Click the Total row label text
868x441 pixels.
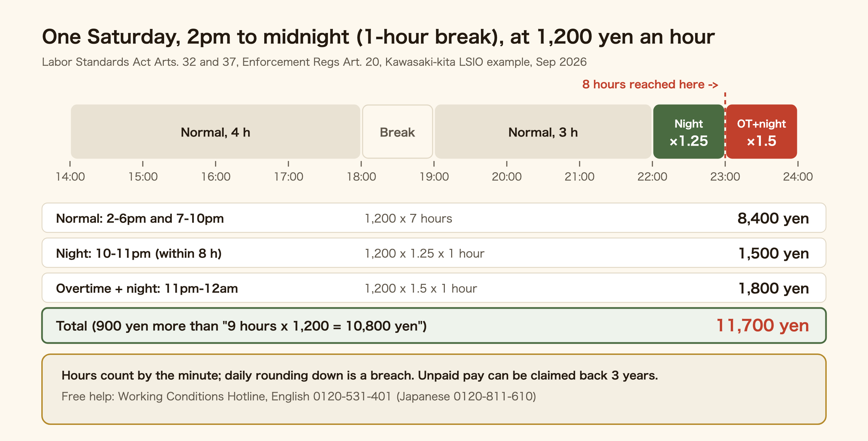pyautogui.click(x=241, y=326)
